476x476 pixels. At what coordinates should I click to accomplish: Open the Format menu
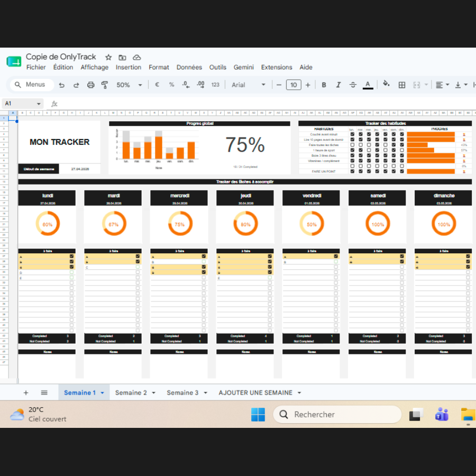click(x=159, y=67)
